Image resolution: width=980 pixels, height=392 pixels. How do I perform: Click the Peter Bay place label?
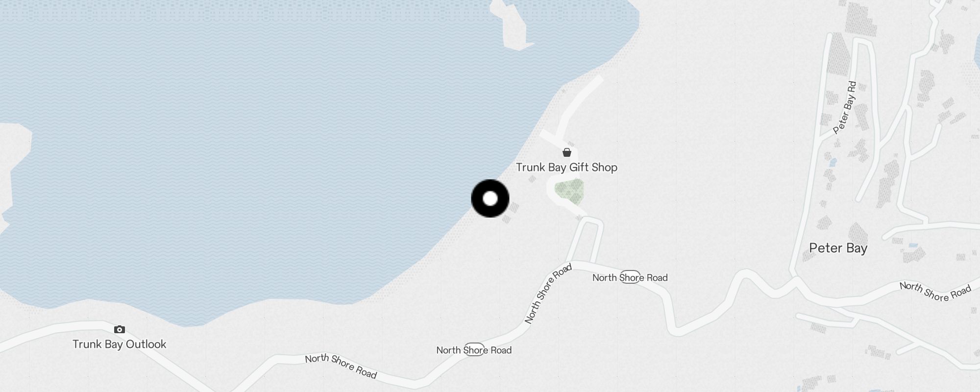pos(838,248)
